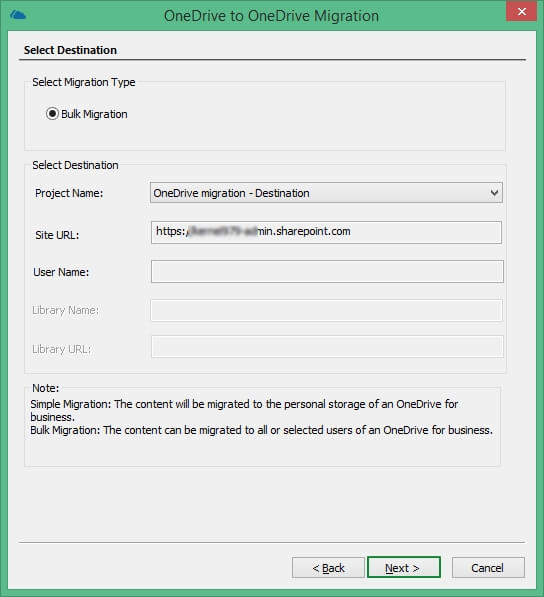Click the 'Library Name:' label
544x597 pixels.
[x=65, y=311]
